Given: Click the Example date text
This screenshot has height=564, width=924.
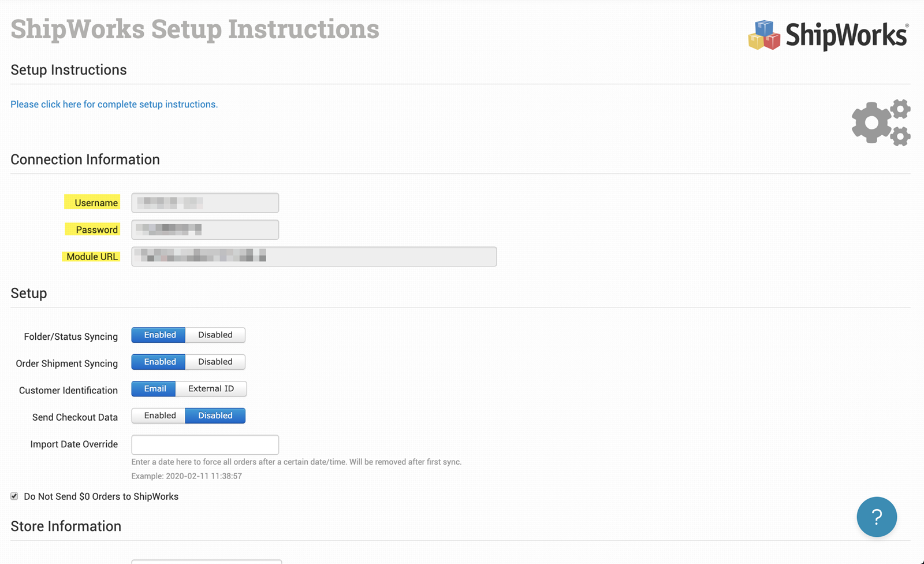Looking at the screenshot, I should (187, 476).
